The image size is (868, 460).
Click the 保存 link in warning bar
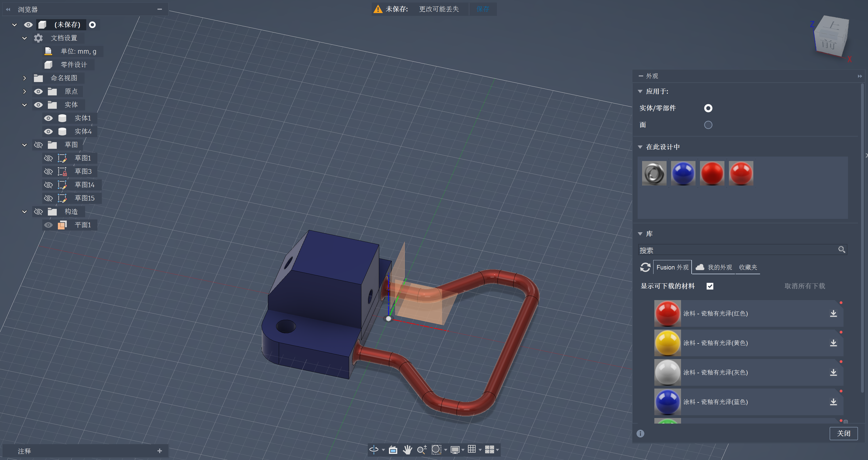[x=482, y=9]
